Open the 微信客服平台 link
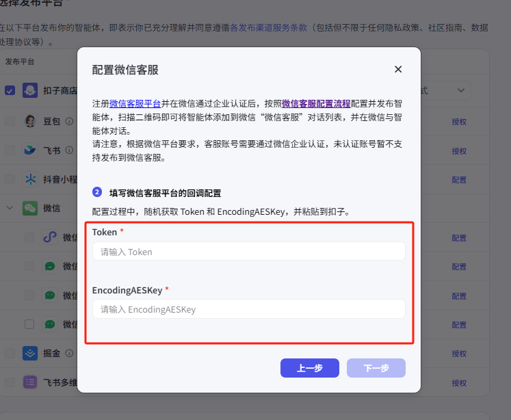Screen dimensions: 511x420 (x=135, y=104)
